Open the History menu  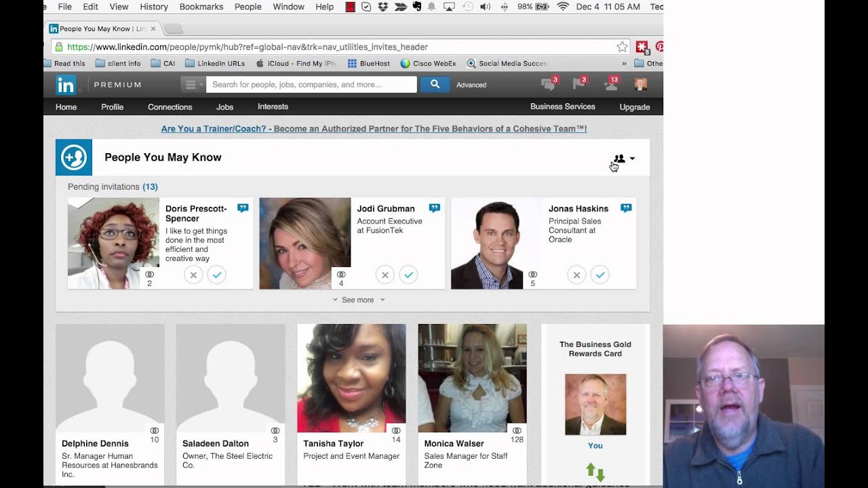pos(154,7)
